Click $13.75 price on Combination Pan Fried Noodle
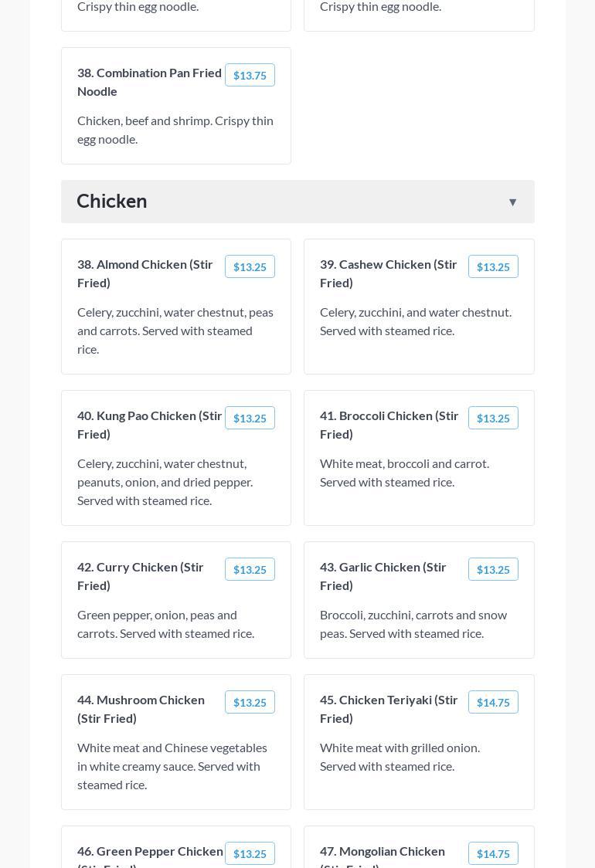The height and width of the screenshot is (868, 595). click(250, 75)
